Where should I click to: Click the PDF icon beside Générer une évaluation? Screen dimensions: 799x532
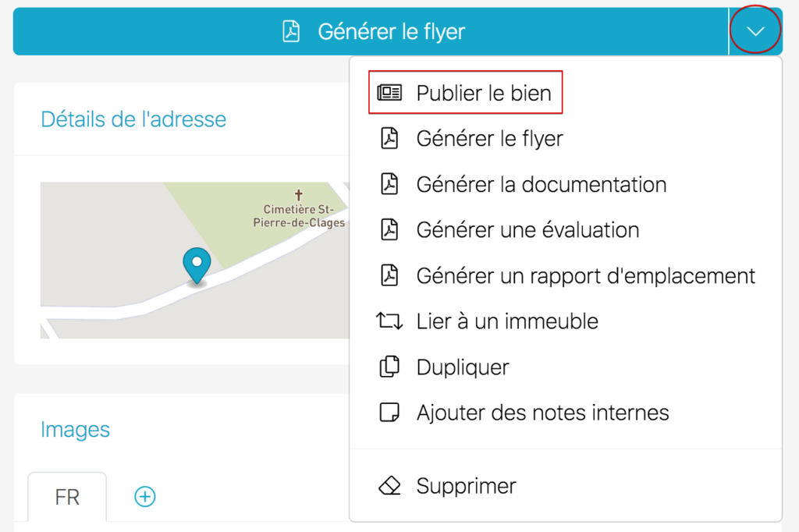pos(389,229)
